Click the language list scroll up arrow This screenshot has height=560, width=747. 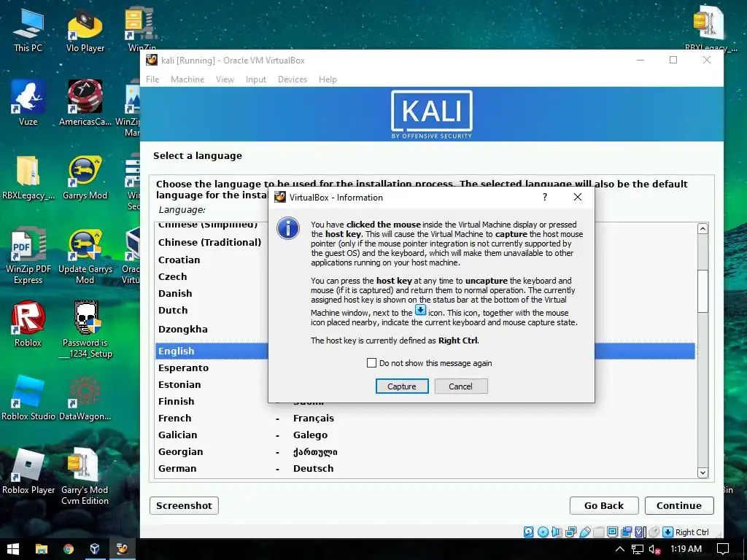(703, 229)
